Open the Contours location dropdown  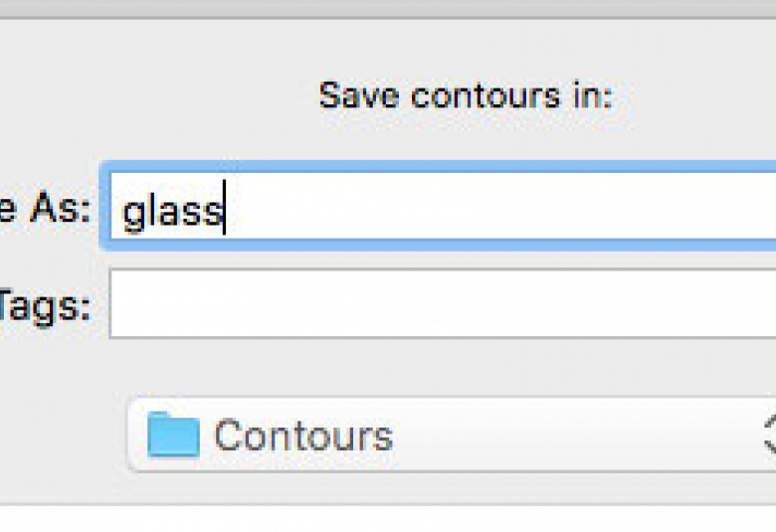452,435
